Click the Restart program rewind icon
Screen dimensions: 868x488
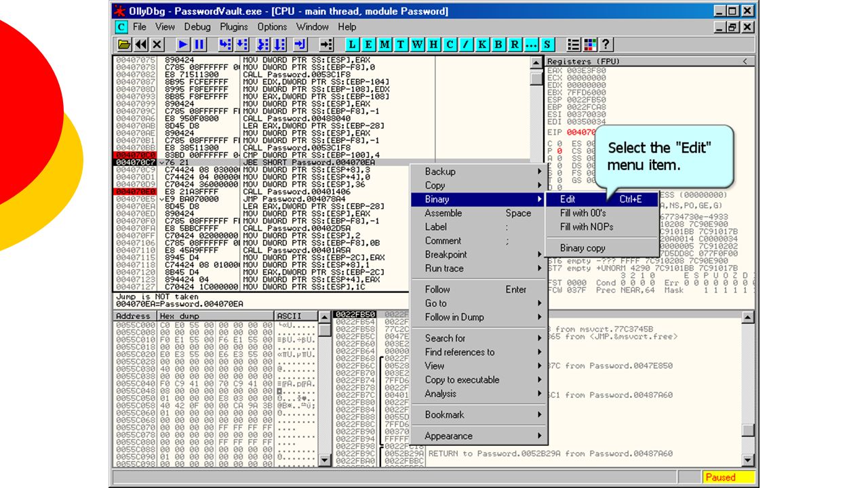pos(141,45)
